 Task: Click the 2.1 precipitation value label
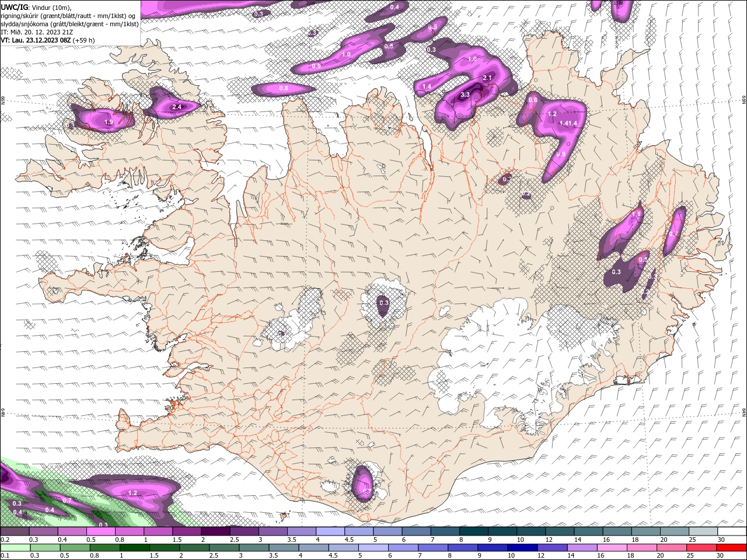point(487,78)
